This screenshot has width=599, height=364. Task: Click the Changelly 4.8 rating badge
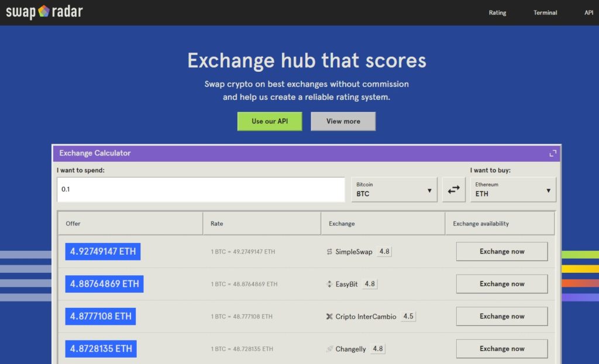click(378, 349)
